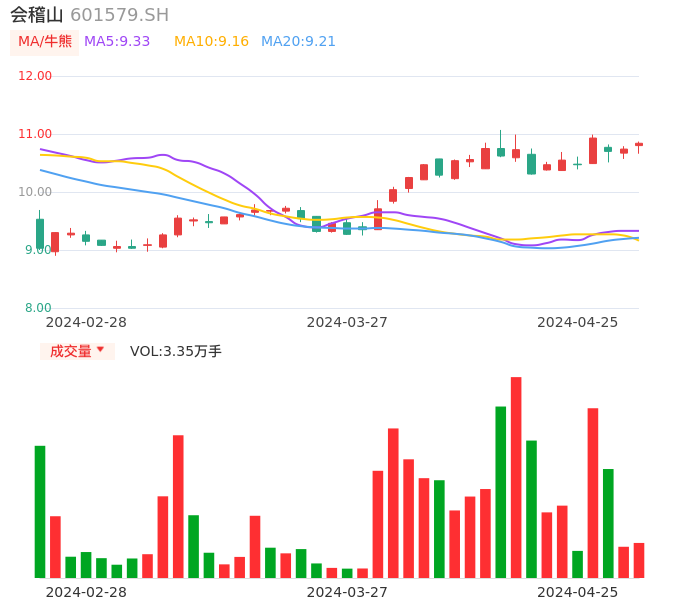This screenshot has width=686, height=606.
Task: Open the 成交量 indicator dropdown
Action: point(77,351)
